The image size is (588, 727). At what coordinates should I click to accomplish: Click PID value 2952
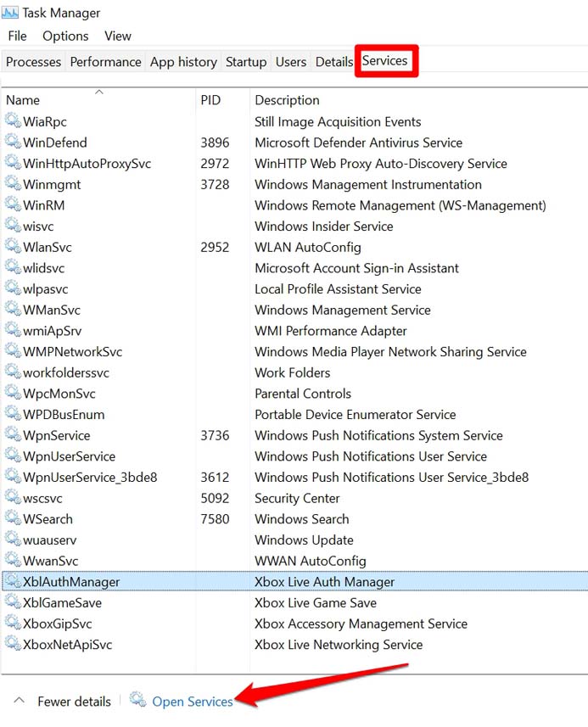[215, 247]
